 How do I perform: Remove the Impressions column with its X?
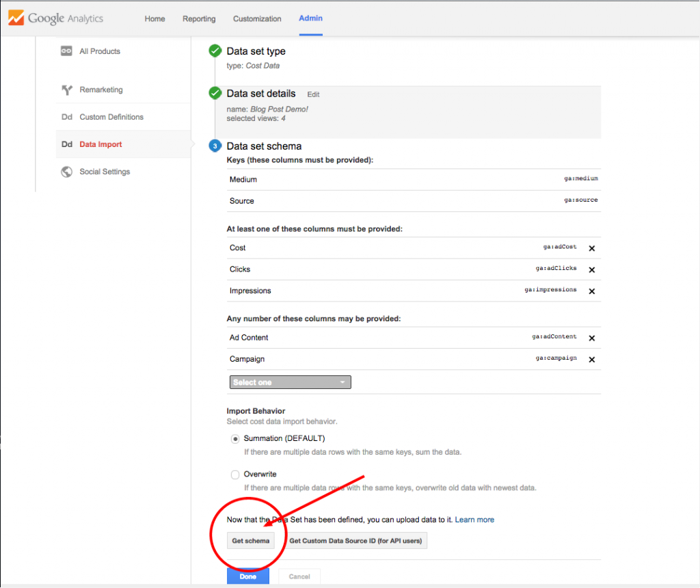592,291
